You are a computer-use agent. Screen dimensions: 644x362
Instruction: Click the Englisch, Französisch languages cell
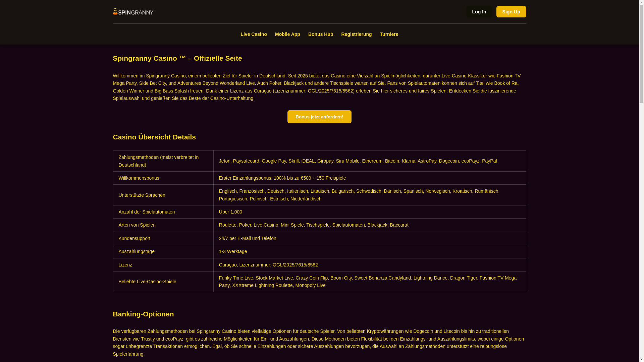[x=370, y=195]
